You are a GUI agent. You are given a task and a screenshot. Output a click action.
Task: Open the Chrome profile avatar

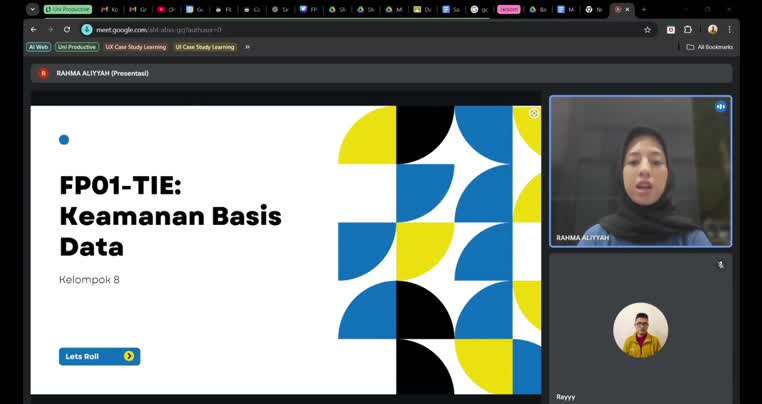[713, 30]
